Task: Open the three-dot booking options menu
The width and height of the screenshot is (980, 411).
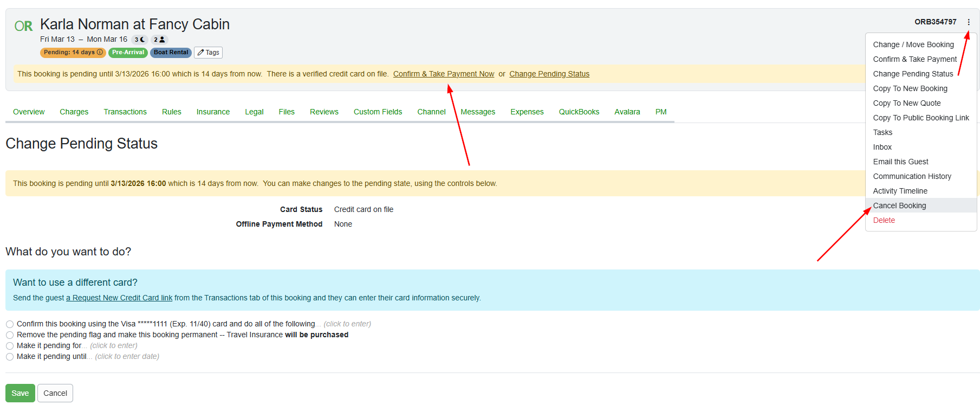Action: click(x=968, y=22)
